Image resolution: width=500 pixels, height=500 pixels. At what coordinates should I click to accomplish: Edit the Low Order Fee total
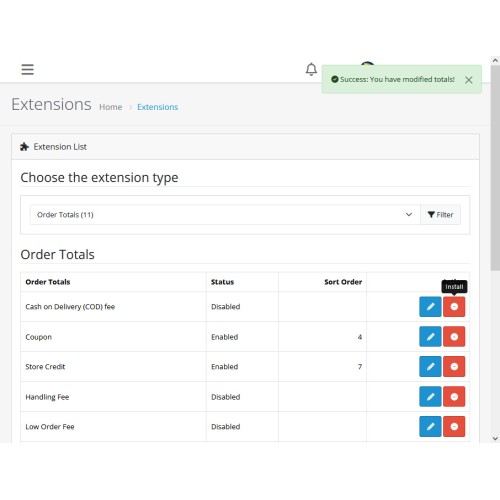point(430,426)
